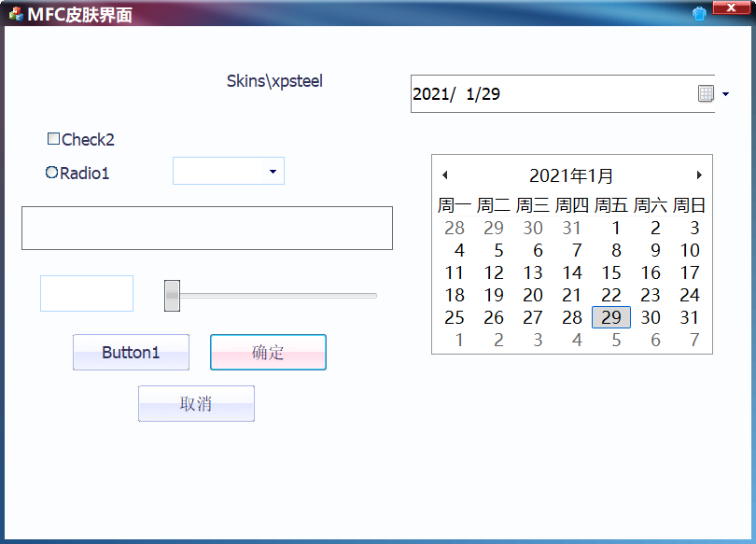Expand the empty combo box dropdown
Screen dimensions: 756x544
pos(273,171)
